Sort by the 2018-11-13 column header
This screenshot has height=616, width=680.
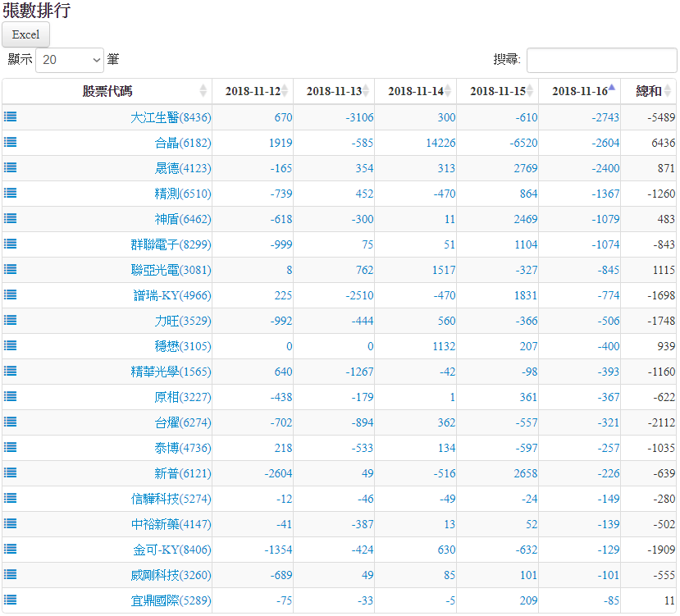click(334, 91)
